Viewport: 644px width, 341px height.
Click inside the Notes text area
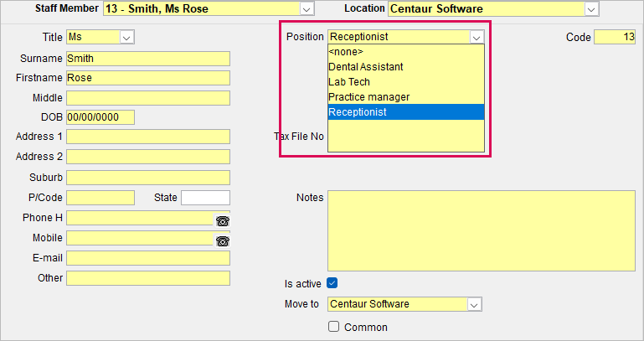click(482, 231)
